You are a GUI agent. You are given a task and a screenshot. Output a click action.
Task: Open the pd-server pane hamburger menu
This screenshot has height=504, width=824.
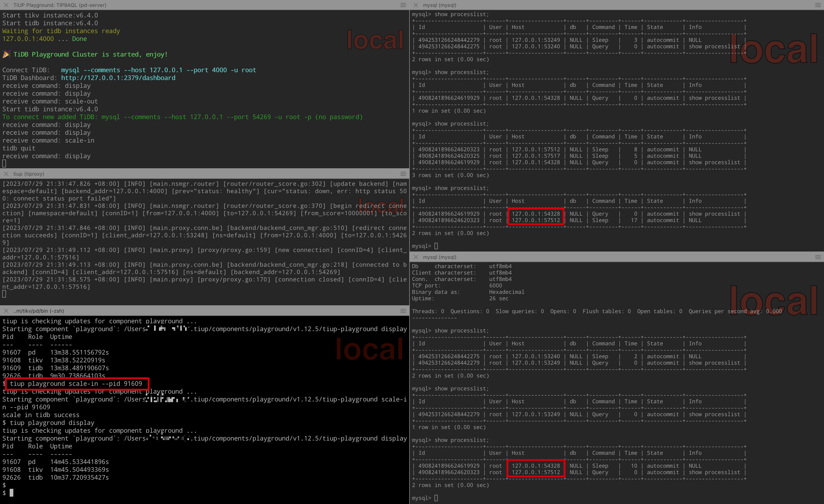(403, 5)
